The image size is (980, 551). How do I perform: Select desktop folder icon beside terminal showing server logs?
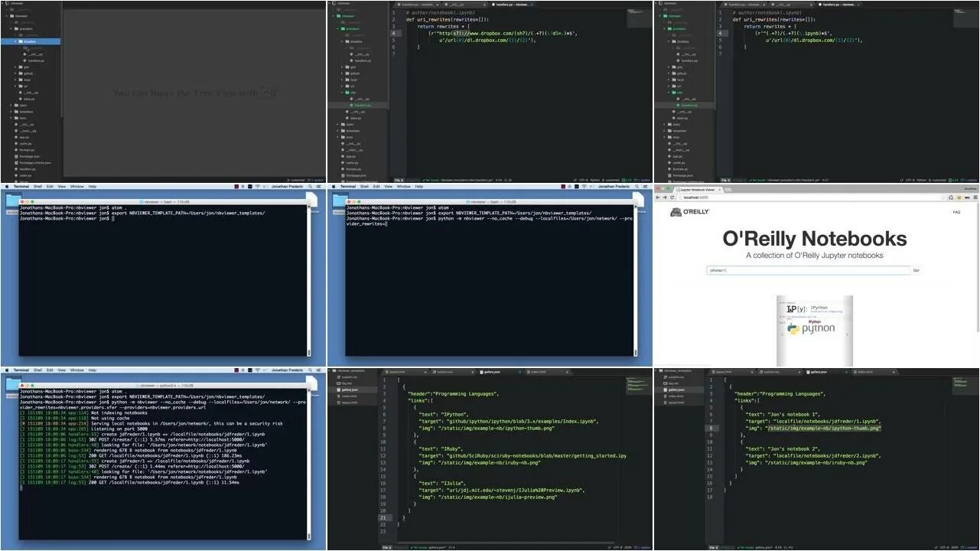12,383
